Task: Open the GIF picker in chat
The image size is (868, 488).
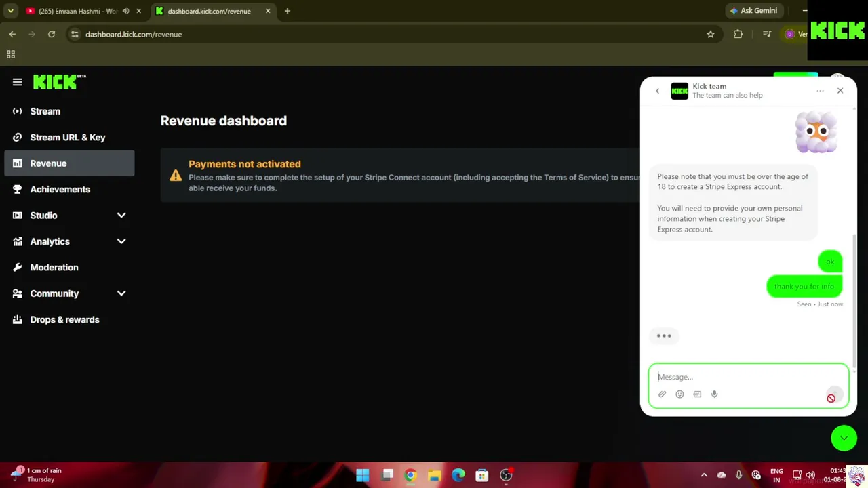Action: [697, 394]
